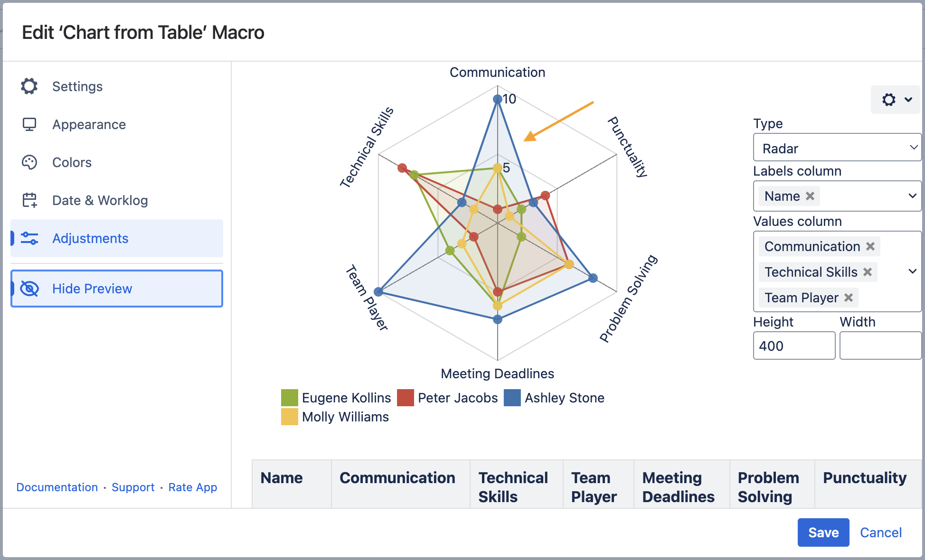Open the chart Type dropdown
925x560 pixels.
pos(837,148)
